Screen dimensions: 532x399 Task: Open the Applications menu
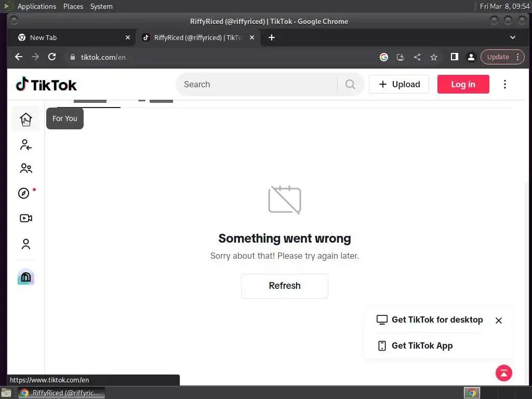tap(37, 6)
